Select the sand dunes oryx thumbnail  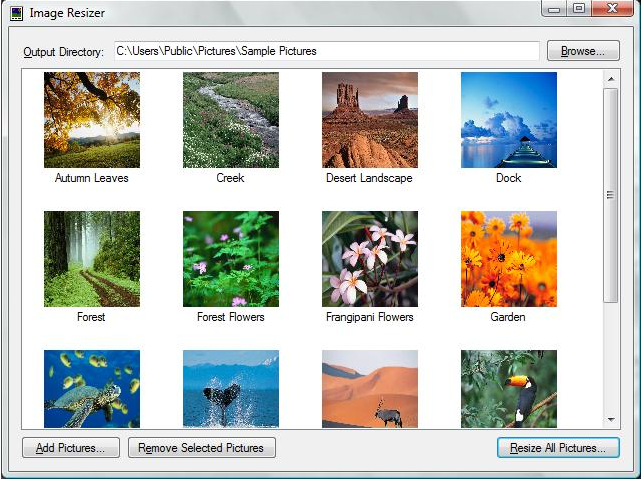click(370, 389)
